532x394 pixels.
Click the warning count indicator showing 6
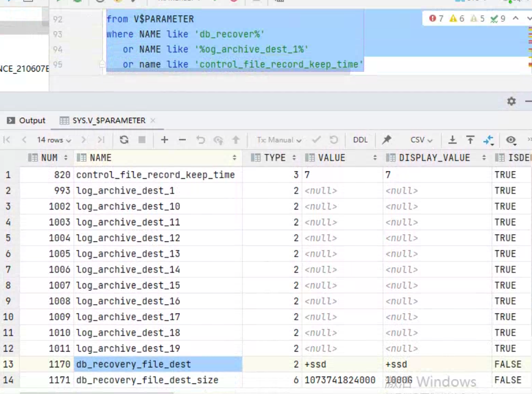[x=457, y=19]
